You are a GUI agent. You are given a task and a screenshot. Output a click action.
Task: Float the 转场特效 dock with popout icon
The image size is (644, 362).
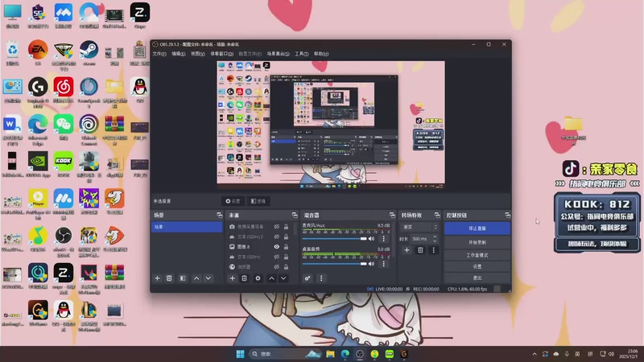(x=437, y=215)
